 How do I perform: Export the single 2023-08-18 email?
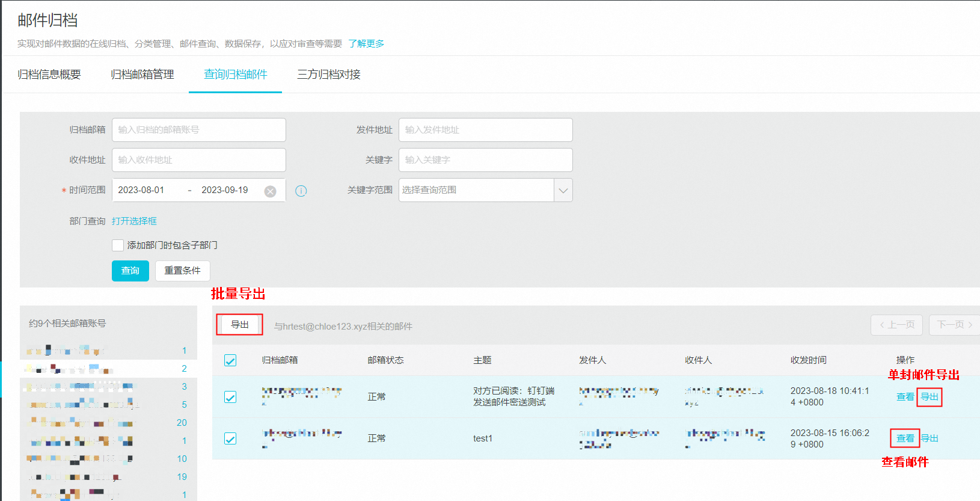(929, 397)
